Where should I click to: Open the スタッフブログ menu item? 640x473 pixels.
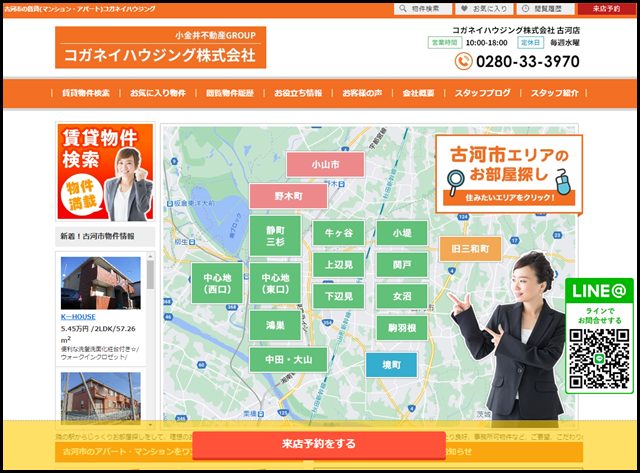(x=483, y=93)
